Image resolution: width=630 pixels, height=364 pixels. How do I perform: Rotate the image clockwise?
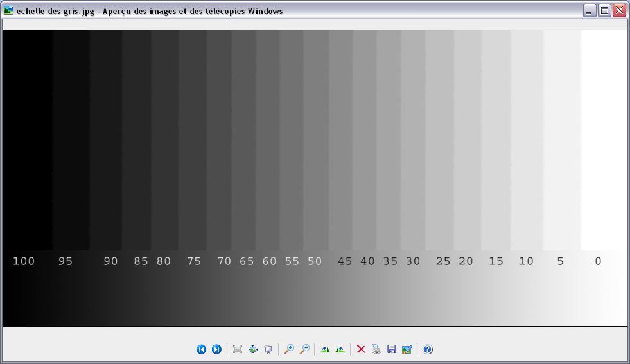click(325, 349)
